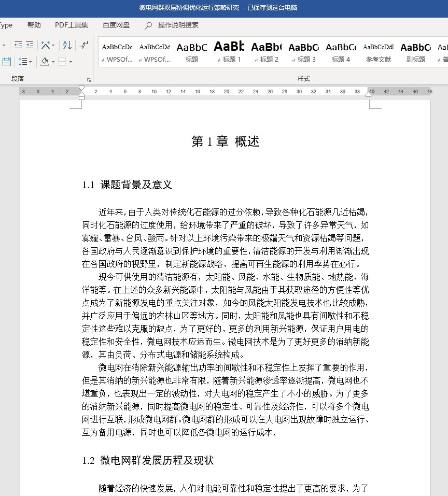
Task: Click paragraph line starting 近年来
Action: click(x=233, y=212)
